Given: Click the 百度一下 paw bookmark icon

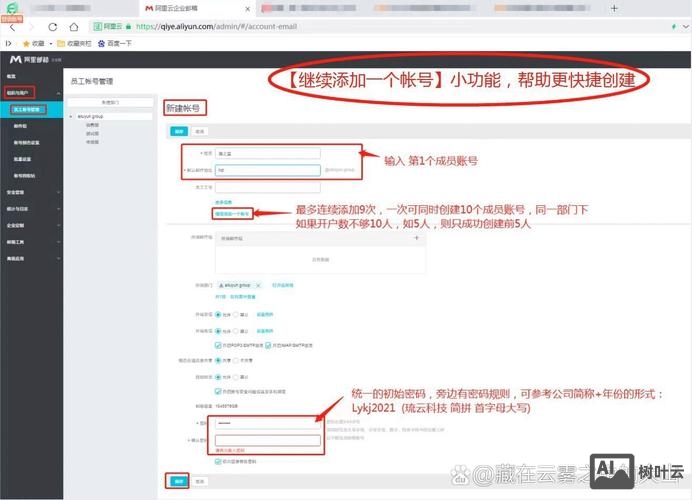Looking at the screenshot, I should pyautogui.click(x=102, y=43).
